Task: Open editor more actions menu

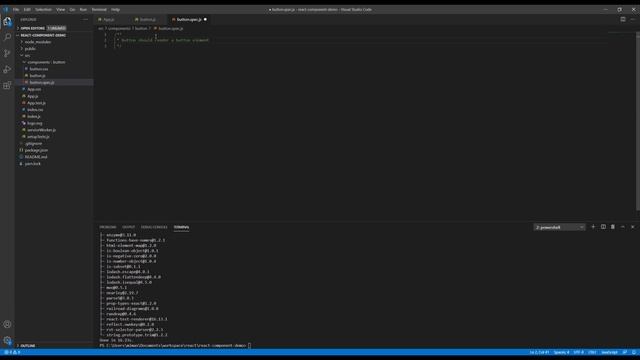Action: (633, 19)
